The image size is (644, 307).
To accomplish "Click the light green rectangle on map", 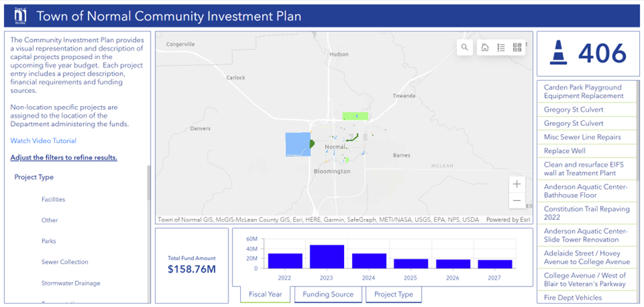I will [356, 116].
